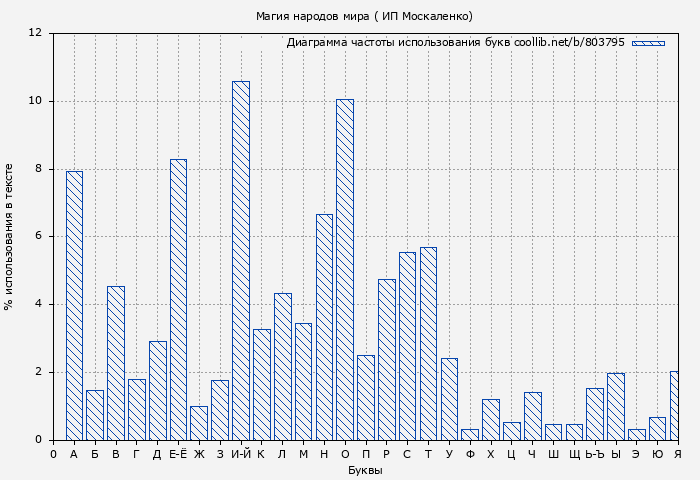Click the legend's hatched blue swatch

[648, 43]
